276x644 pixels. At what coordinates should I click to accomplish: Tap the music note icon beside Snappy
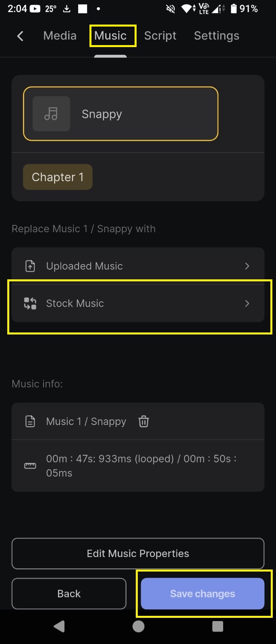point(51,114)
